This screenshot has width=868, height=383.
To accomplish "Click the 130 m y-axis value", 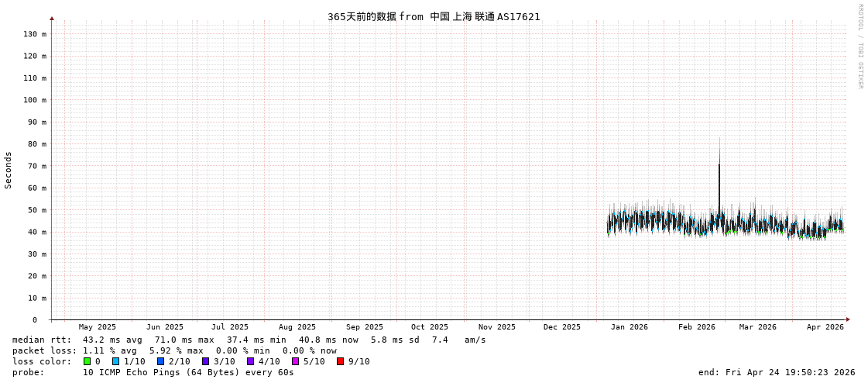I will click(x=34, y=34).
